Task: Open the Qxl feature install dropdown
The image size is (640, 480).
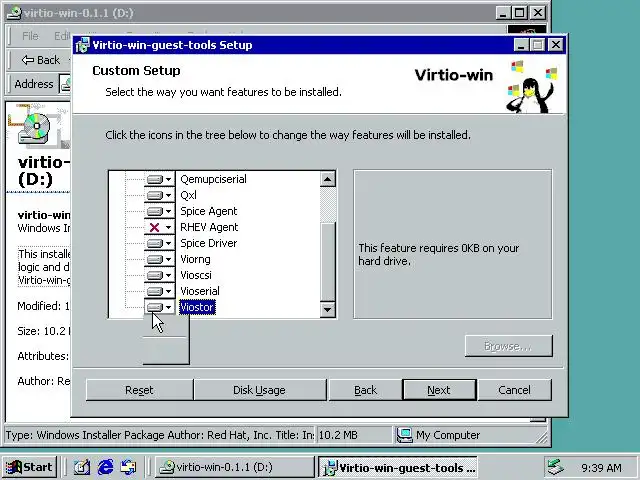Action: (x=160, y=195)
